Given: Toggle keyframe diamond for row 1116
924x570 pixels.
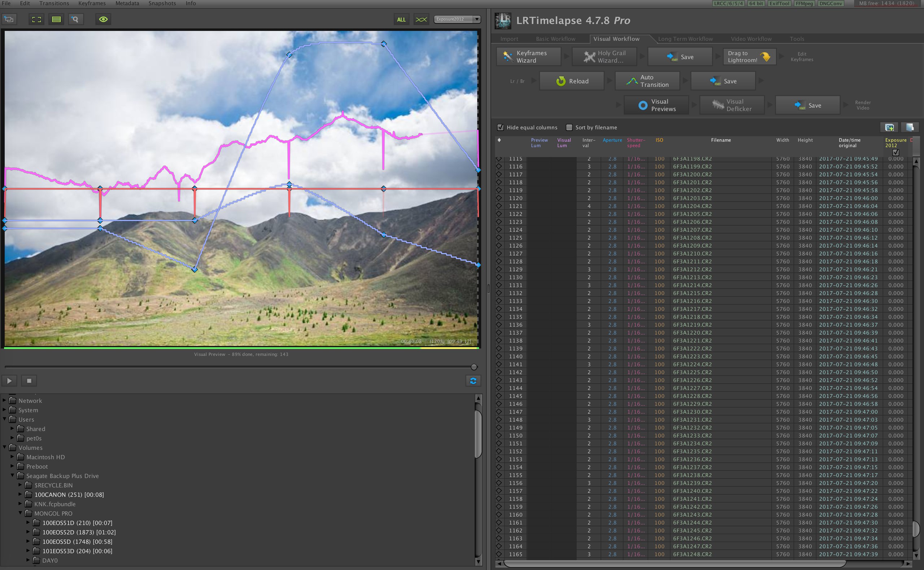Looking at the screenshot, I should (499, 166).
